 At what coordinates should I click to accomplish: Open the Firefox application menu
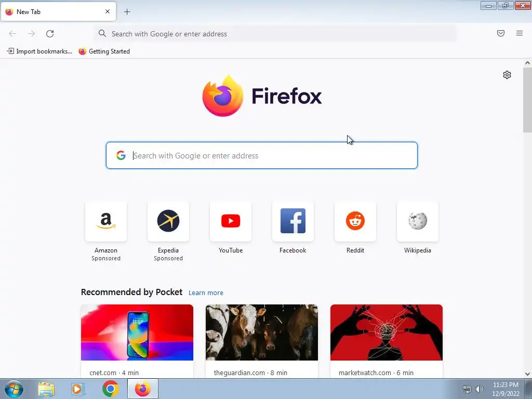(x=519, y=33)
